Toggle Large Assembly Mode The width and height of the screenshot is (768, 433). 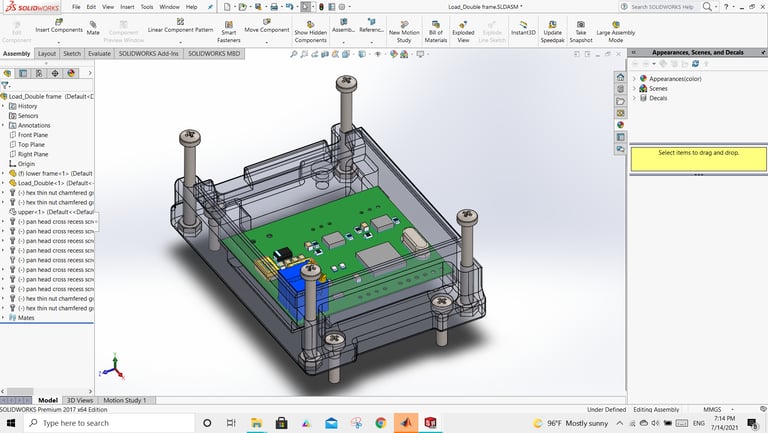(617, 30)
